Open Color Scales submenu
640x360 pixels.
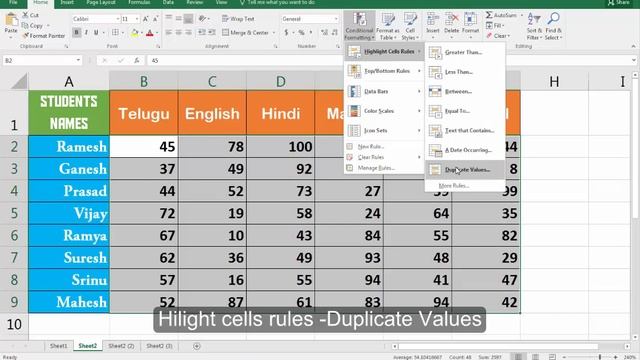tap(384, 111)
